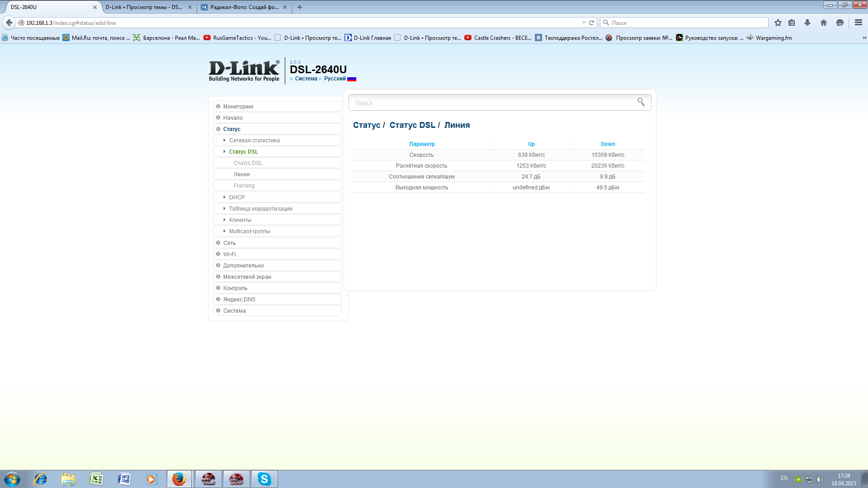868x488 pixels.
Task: Click the bookmark star icon
Action: click(x=778, y=23)
